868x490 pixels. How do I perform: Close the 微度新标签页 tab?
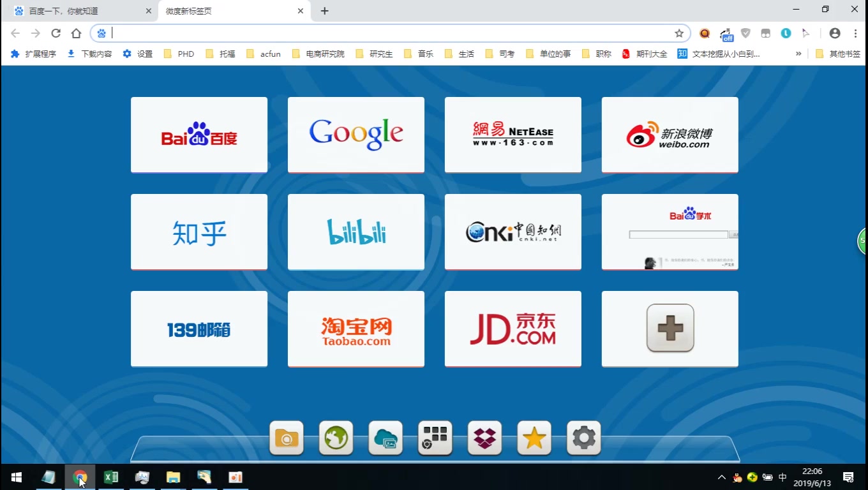click(301, 11)
